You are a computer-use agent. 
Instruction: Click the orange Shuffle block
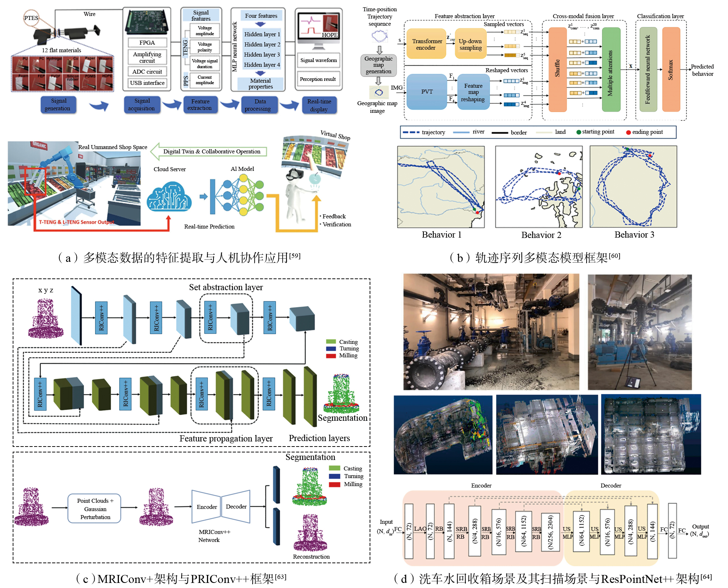(557, 69)
